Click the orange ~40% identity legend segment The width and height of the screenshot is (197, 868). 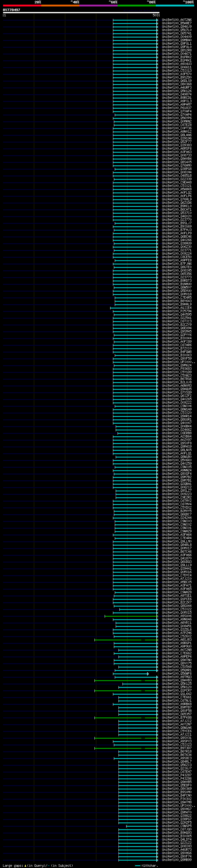tap(60, 6)
